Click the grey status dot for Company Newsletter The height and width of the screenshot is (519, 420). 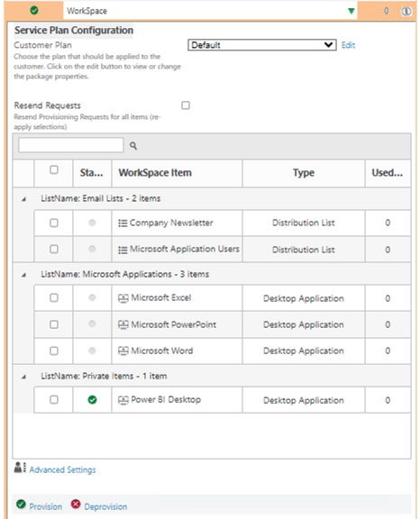click(92, 223)
